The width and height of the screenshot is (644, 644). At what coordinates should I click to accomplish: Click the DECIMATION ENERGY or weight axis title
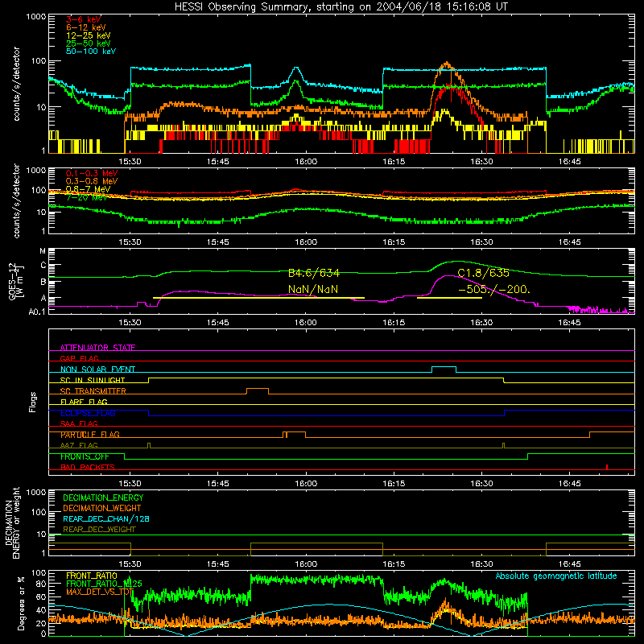(12, 522)
